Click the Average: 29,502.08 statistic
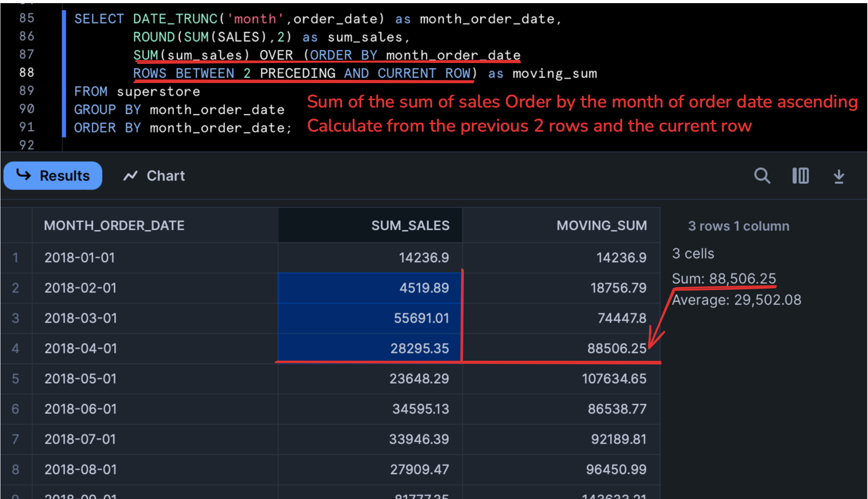Viewport: 868px width, 499px height. tap(736, 300)
